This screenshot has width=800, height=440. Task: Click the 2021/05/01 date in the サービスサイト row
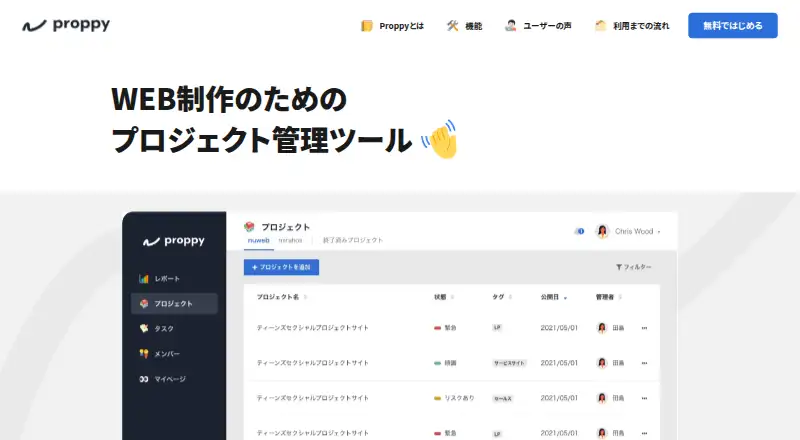tap(559, 363)
